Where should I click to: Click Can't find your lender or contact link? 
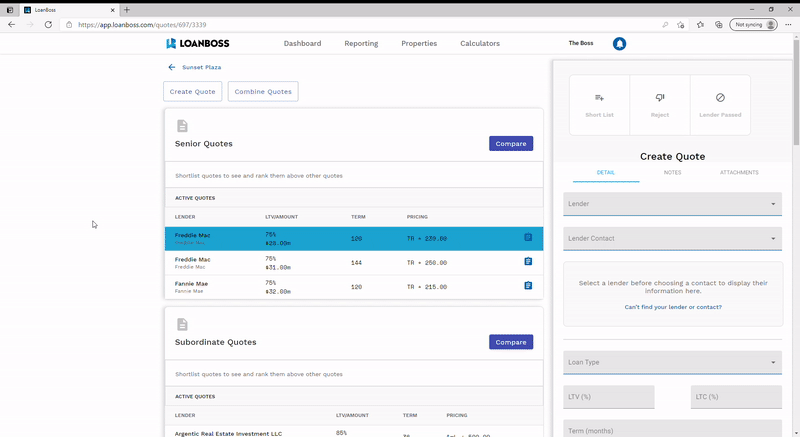pos(673,307)
